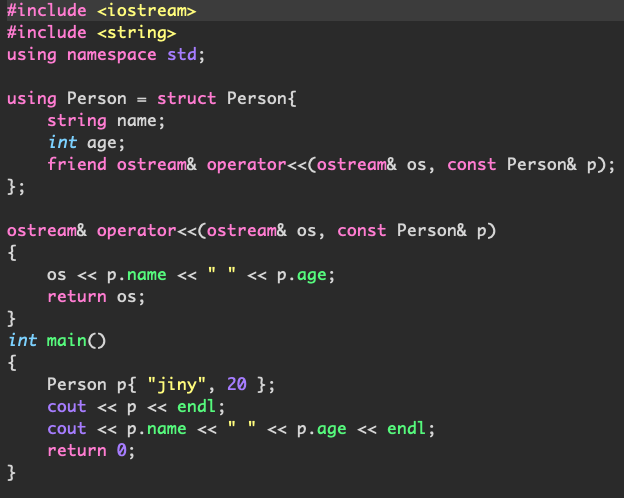The width and height of the screenshot is (624, 498).
Task: Click the std identifier
Action: 182,54
